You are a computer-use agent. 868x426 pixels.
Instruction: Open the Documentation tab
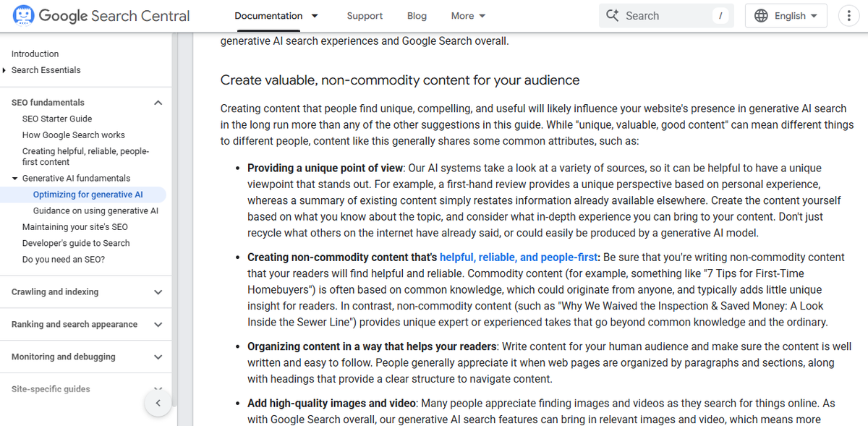pyautogui.click(x=268, y=16)
